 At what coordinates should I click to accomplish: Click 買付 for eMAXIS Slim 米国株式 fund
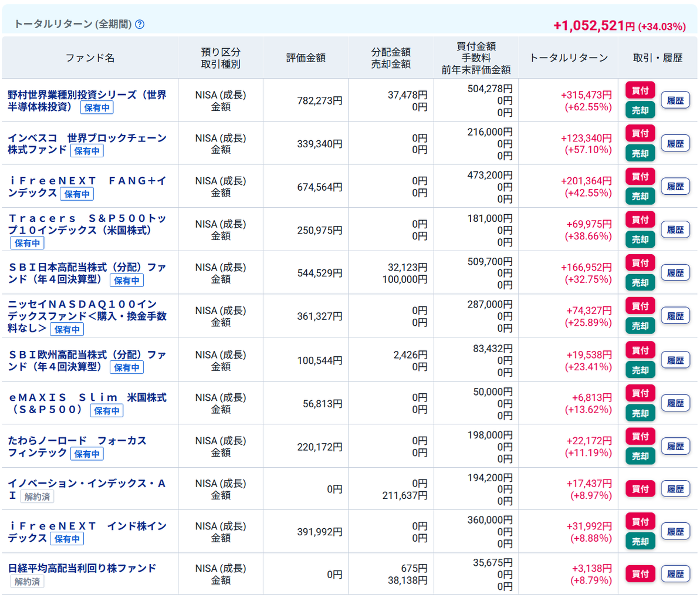pyautogui.click(x=640, y=393)
